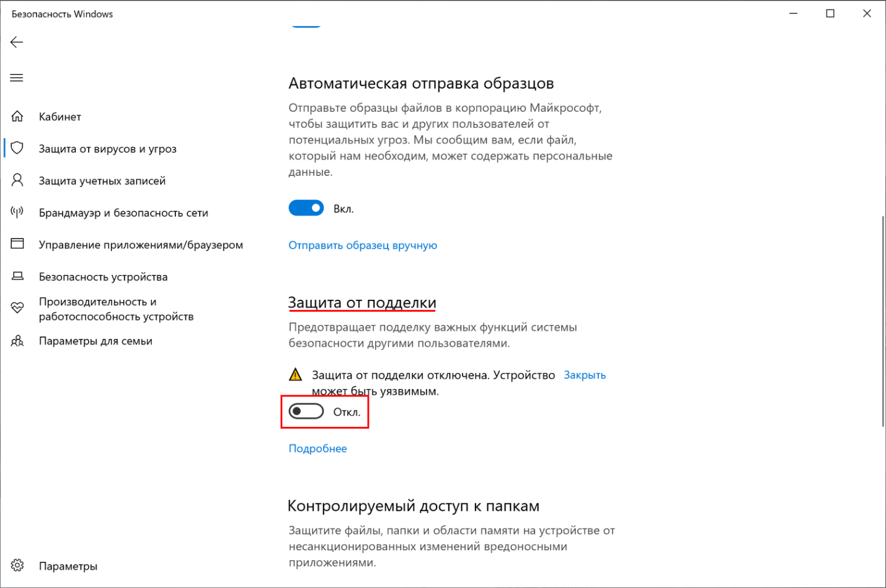This screenshot has width=886, height=588.
Task: Enable the tamper protection toggle
Action: pos(306,411)
